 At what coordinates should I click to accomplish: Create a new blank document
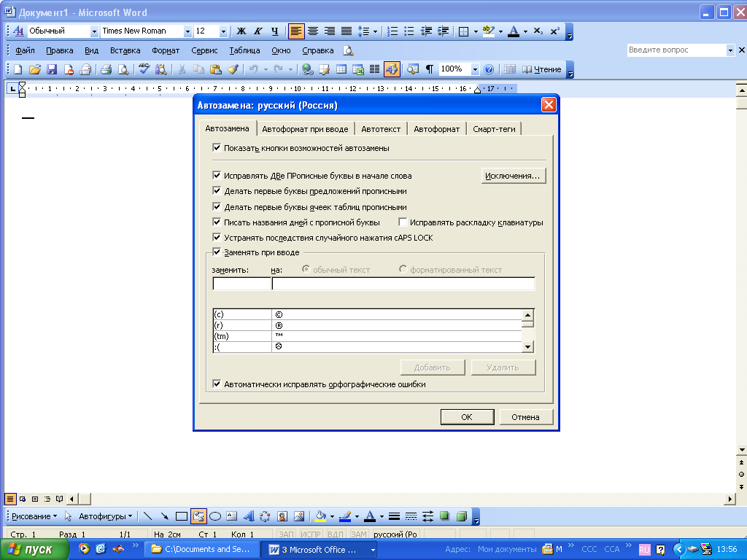click(x=18, y=69)
